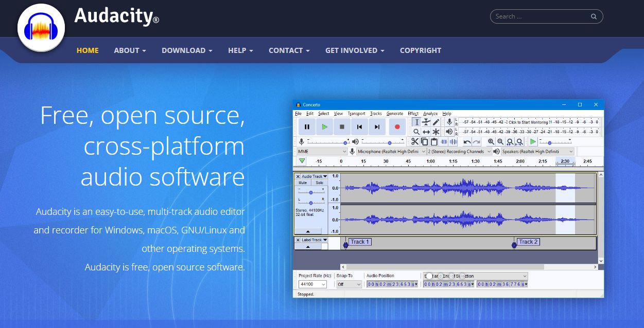Image resolution: width=644 pixels, height=328 pixels.
Task: Collapse the Audio Track with its arrow button
Action: [308, 231]
